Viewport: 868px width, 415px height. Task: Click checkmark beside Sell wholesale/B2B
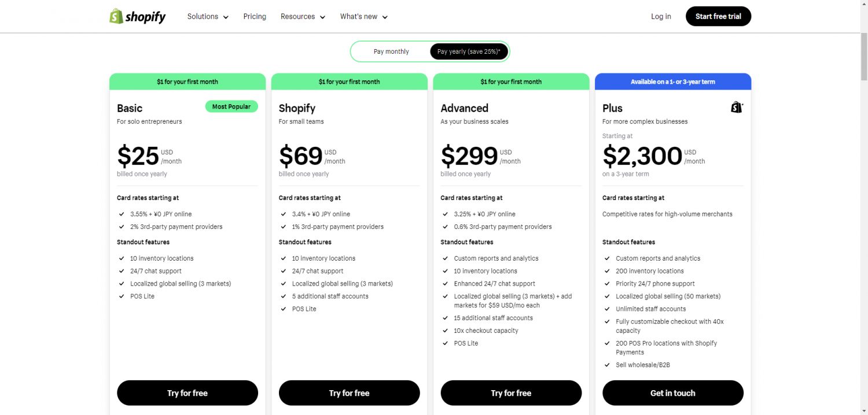(607, 365)
